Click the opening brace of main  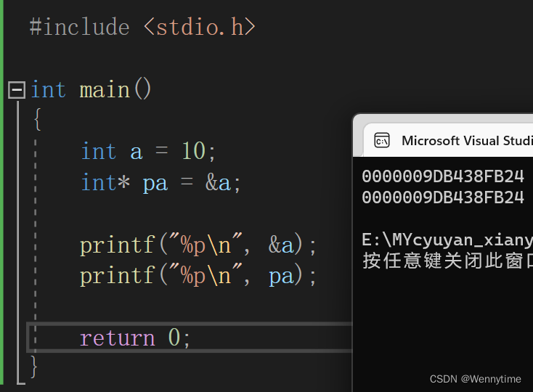click(37, 119)
